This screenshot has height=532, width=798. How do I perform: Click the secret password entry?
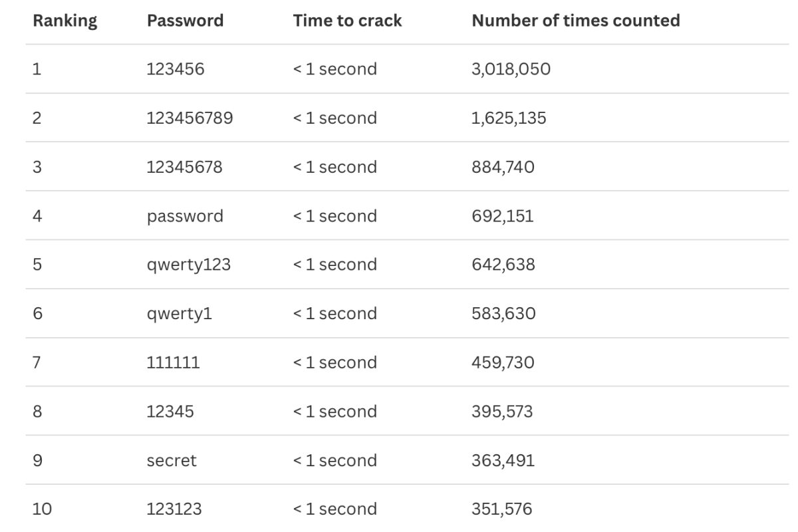point(172,460)
